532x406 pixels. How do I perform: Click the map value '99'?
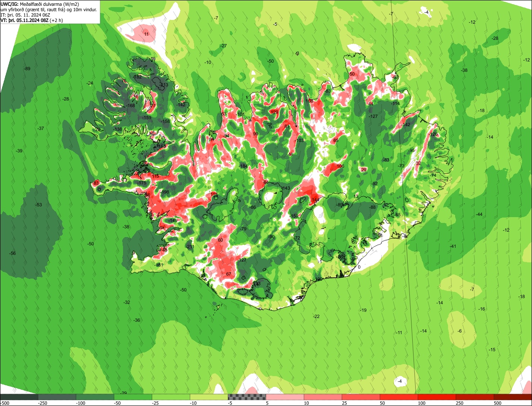pos(256,134)
